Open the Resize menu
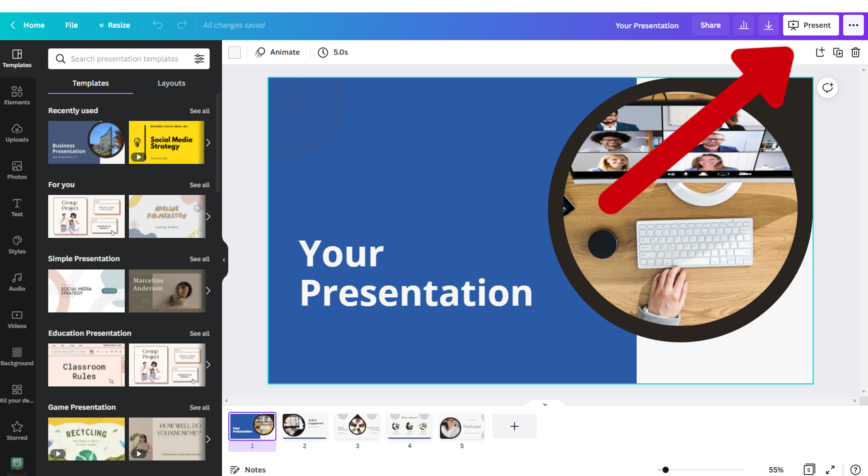This screenshot has height=476, width=868. 114,25
